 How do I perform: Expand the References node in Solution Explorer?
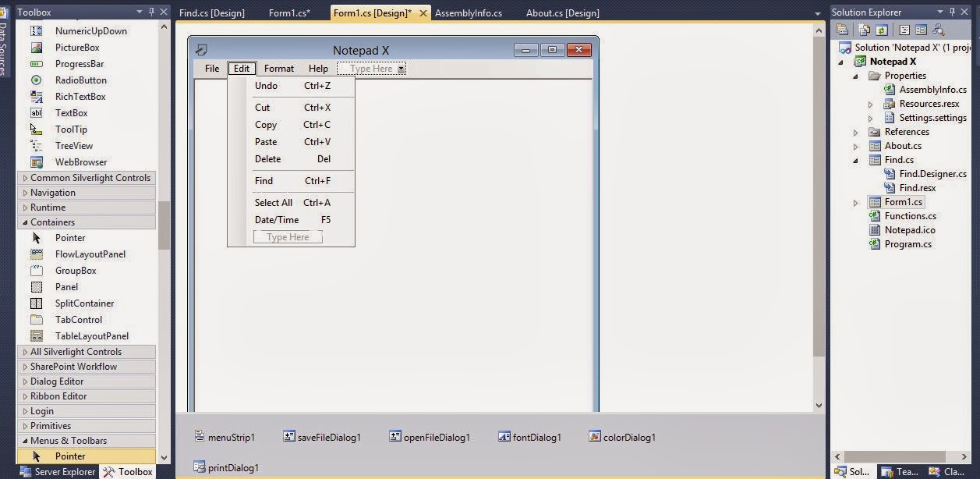[x=856, y=132]
